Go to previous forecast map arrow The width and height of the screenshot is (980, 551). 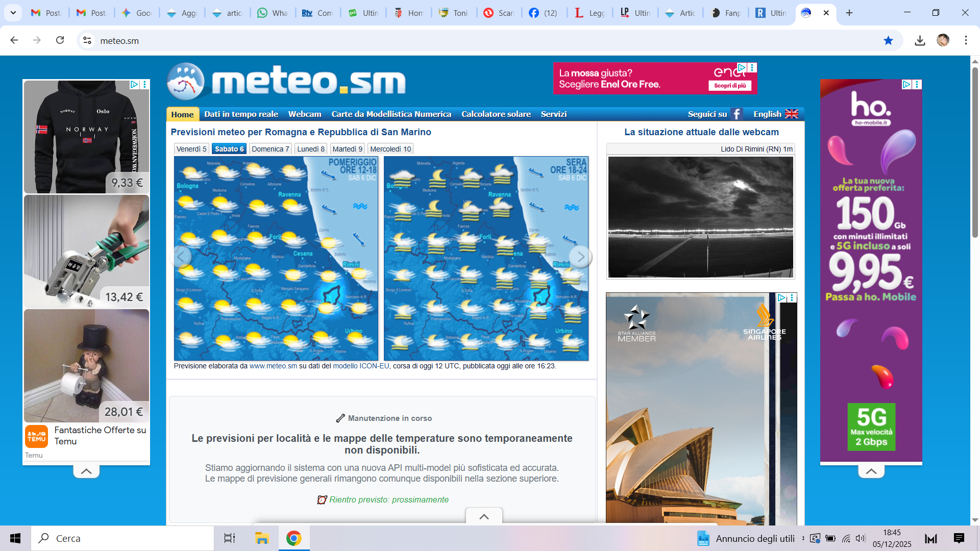pyautogui.click(x=181, y=257)
